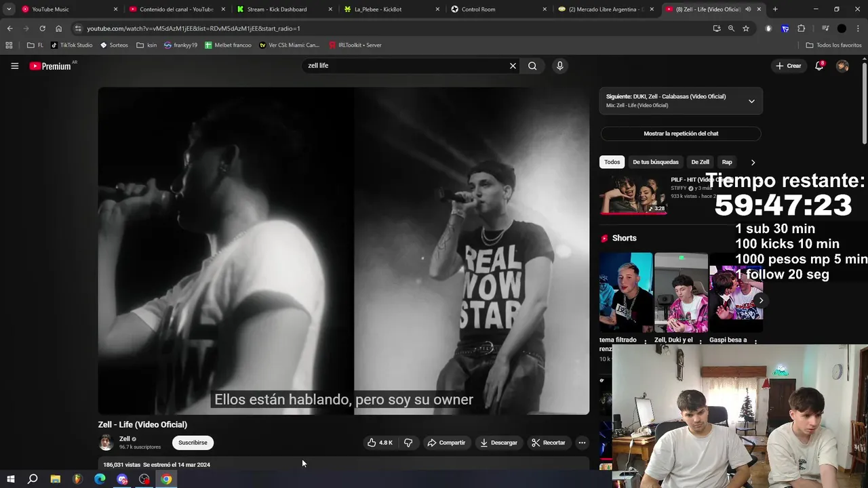Go to YouTube Premium home logo
Screen dimensions: 868x488
click(x=51, y=66)
